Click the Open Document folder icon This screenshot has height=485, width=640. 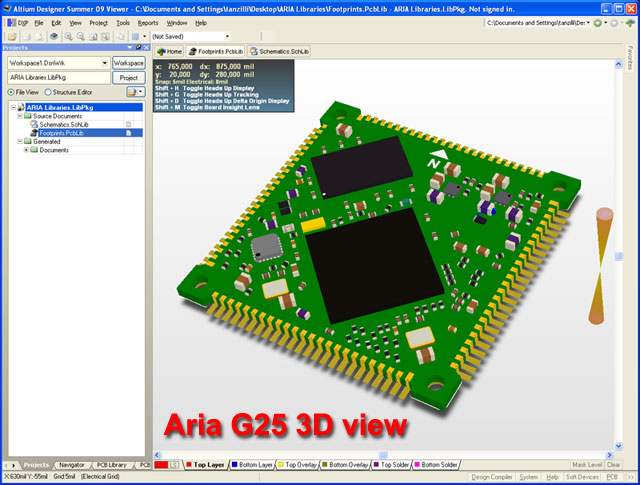12,37
